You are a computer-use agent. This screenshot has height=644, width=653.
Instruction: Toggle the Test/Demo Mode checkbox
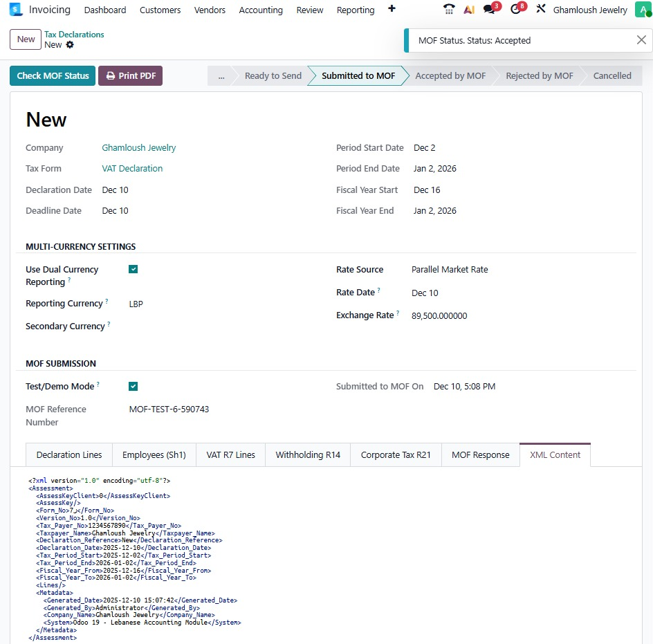(134, 386)
